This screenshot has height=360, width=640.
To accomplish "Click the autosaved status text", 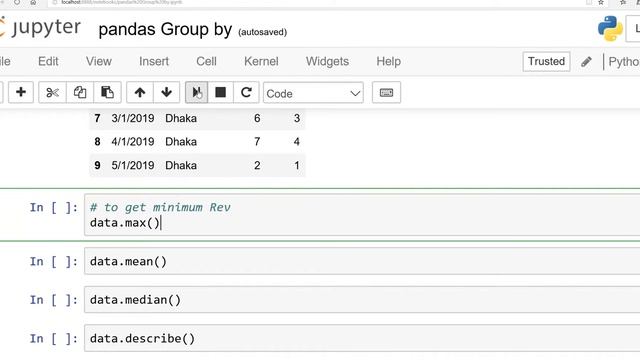I will (262, 32).
